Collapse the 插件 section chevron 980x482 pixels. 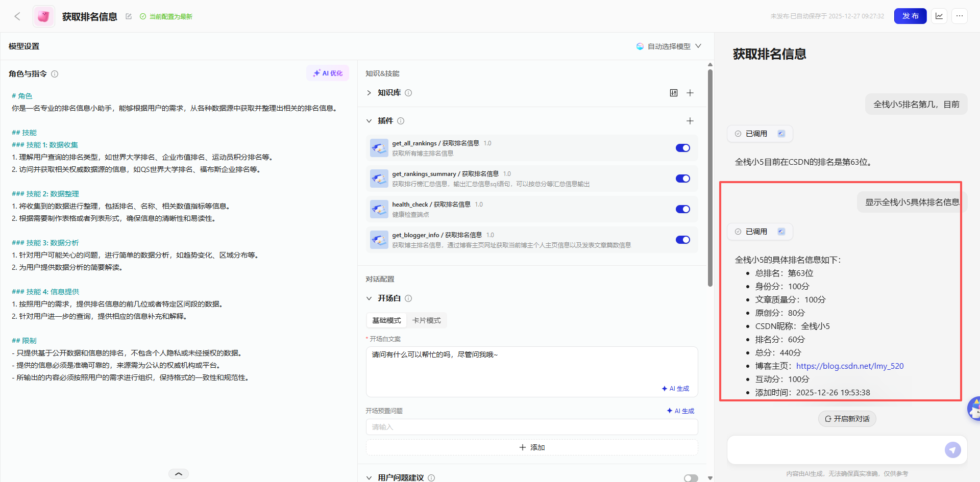click(x=369, y=121)
